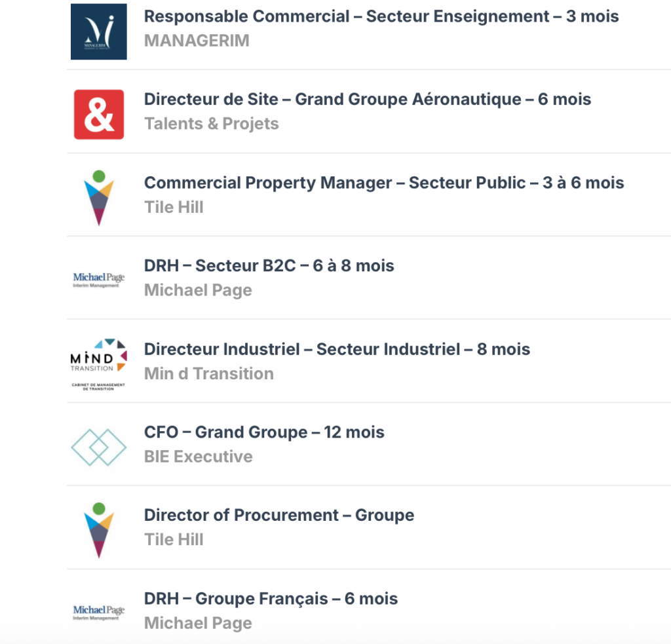The image size is (671, 644).
Task: View the Directeur Industriel 8 mois listing
Action: click(337, 349)
